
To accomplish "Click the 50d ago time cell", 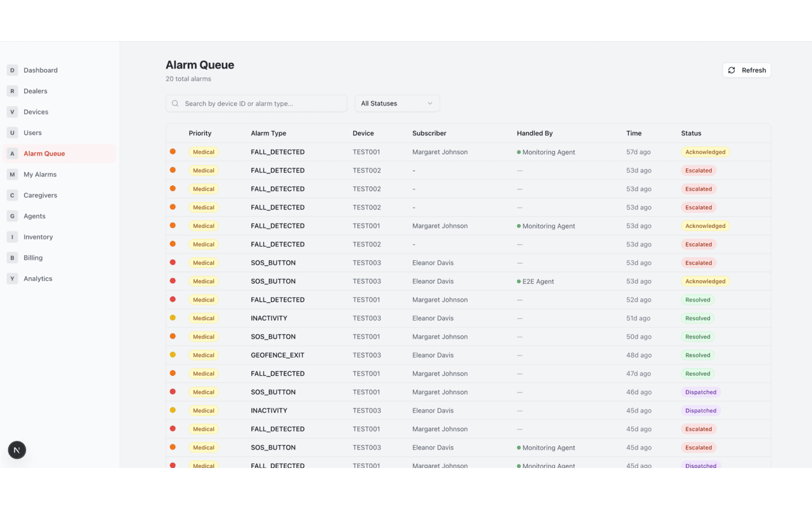I will [638, 337].
